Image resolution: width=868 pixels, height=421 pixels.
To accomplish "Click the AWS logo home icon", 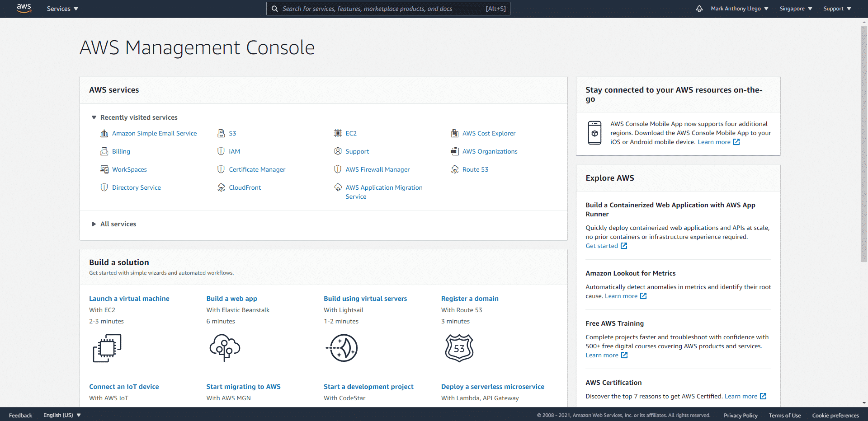I will pyautogui.click(x=24, y=8).
